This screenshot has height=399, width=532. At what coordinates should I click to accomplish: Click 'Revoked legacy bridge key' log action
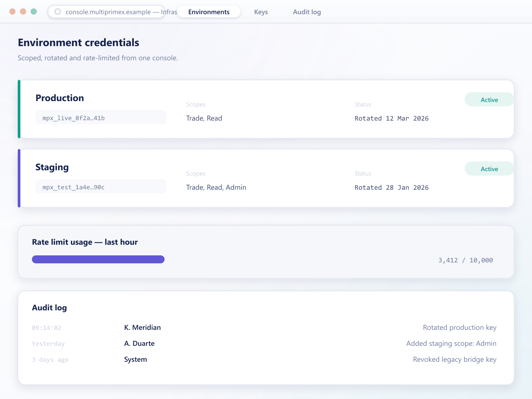tap(455, 359)
